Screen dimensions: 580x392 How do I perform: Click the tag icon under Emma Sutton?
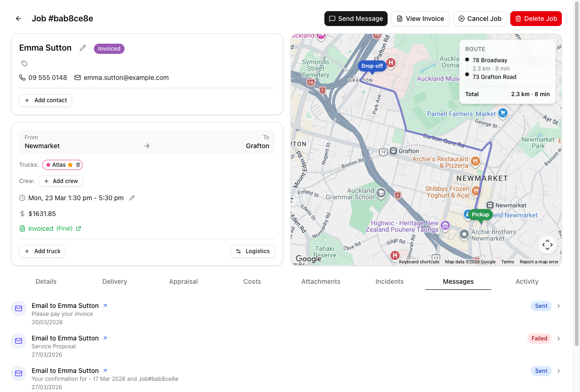(x=25, y=64)
